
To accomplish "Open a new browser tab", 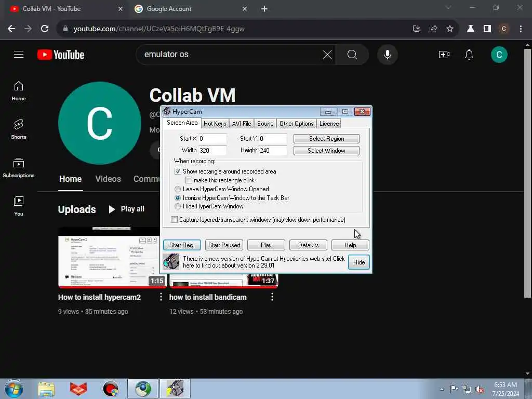I will (x=264, y=9).
